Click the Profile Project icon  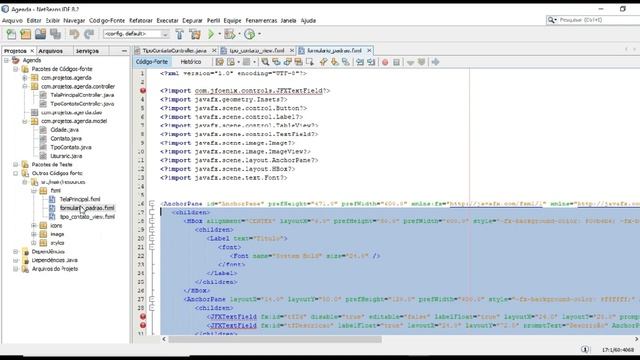[x=249, y=34]
